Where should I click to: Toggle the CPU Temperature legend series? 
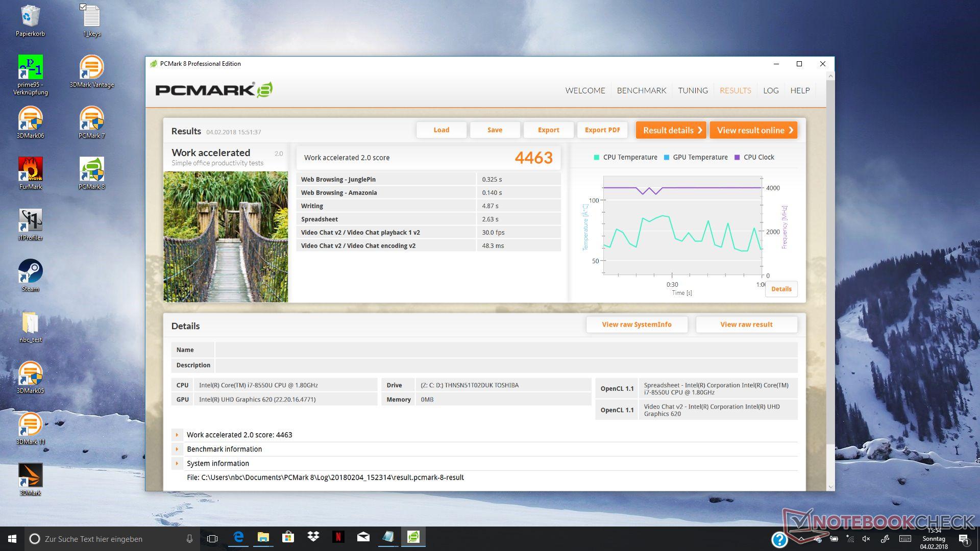pyautogui.click(x=625, y=157)
